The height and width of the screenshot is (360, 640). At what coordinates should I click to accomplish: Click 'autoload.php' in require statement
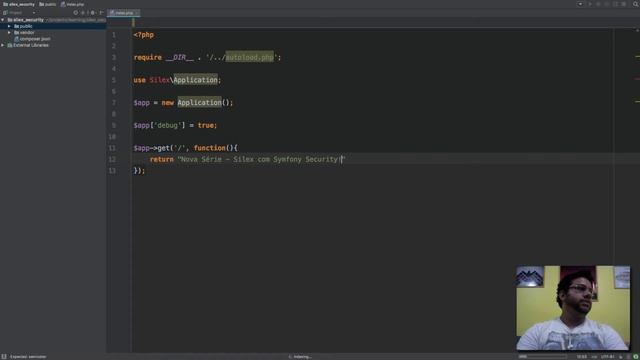(249, 58)
